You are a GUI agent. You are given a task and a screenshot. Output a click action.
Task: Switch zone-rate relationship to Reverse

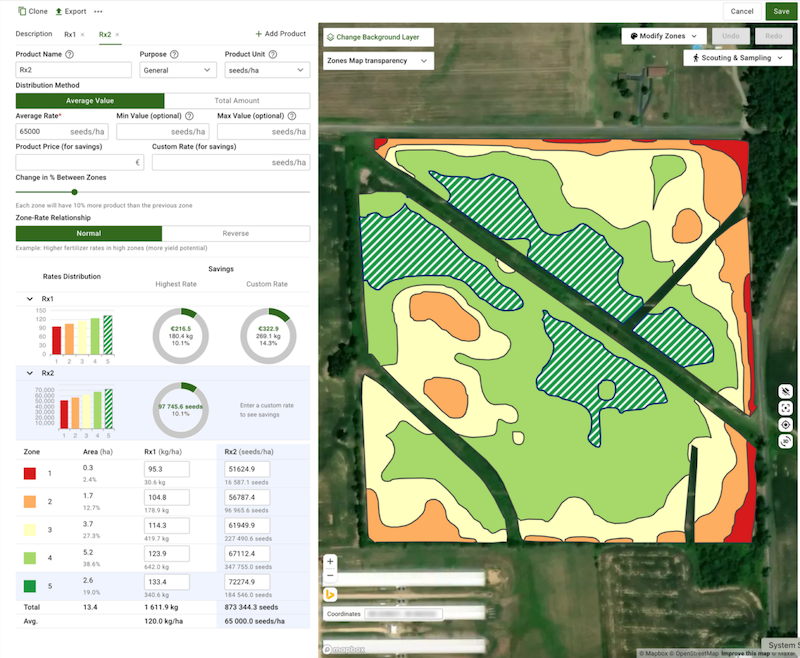click(236, 233)
